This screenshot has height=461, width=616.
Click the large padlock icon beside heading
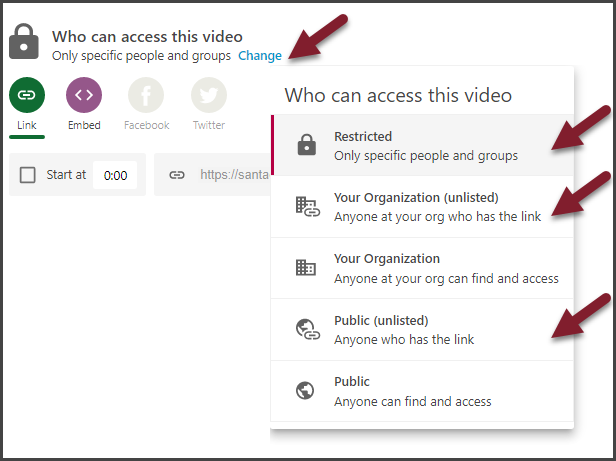(x=24, y=41)
